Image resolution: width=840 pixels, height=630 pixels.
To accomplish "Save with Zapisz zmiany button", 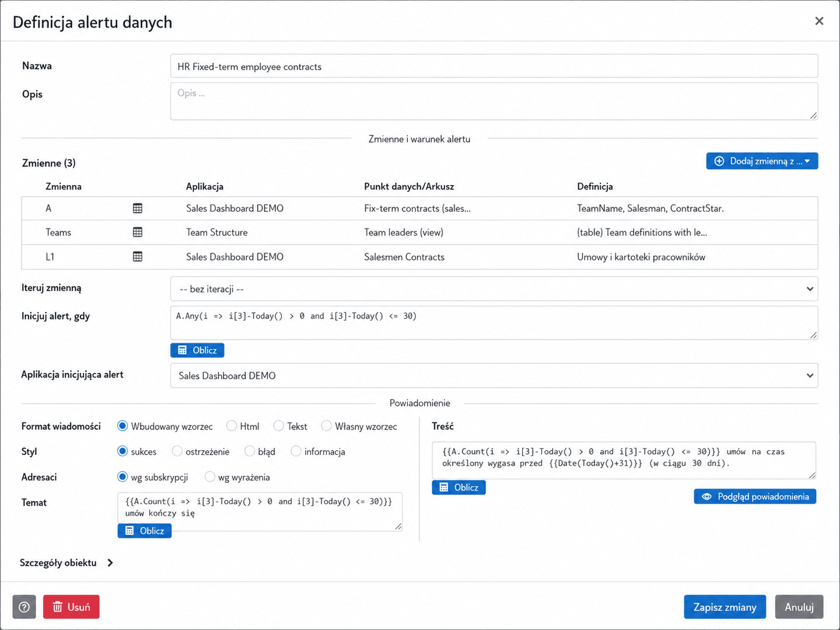I will (x=725, y=607).
